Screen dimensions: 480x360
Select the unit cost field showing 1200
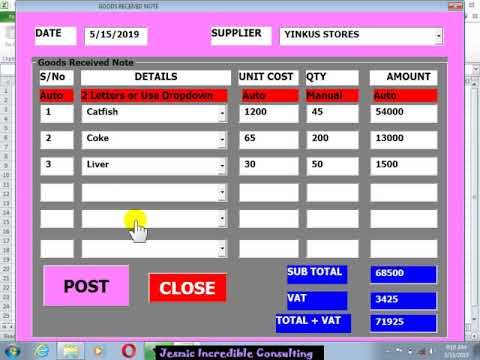269,114
